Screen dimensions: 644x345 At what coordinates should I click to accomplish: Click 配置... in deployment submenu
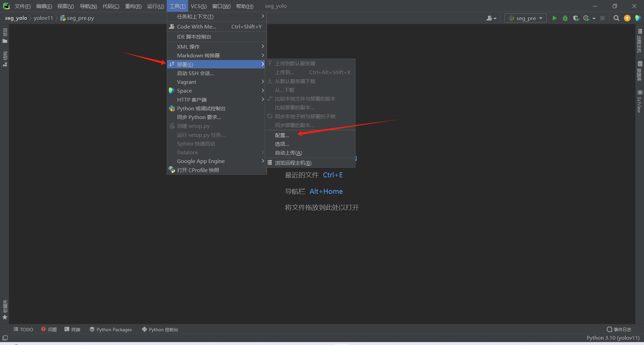point(310,135)
